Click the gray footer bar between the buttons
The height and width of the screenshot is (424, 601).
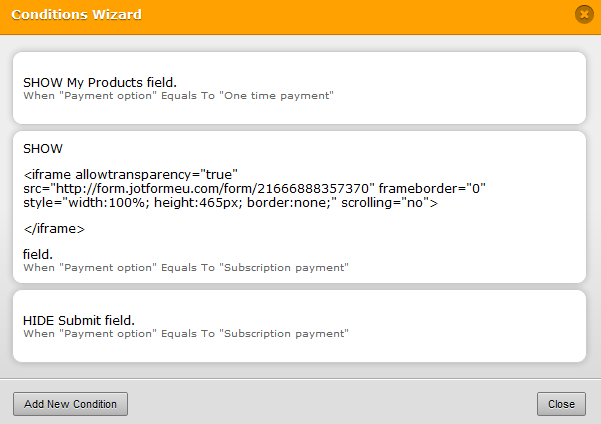[x=330, y=404]
